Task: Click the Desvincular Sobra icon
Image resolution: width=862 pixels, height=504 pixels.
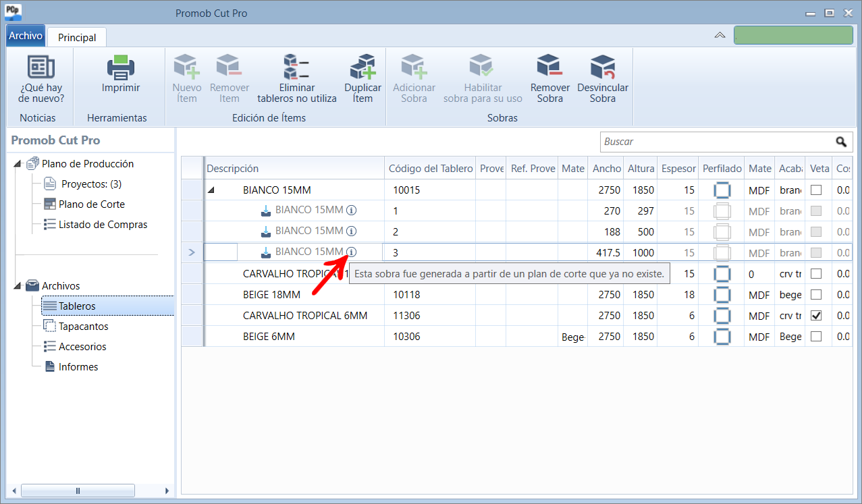Action: point(603,67)
